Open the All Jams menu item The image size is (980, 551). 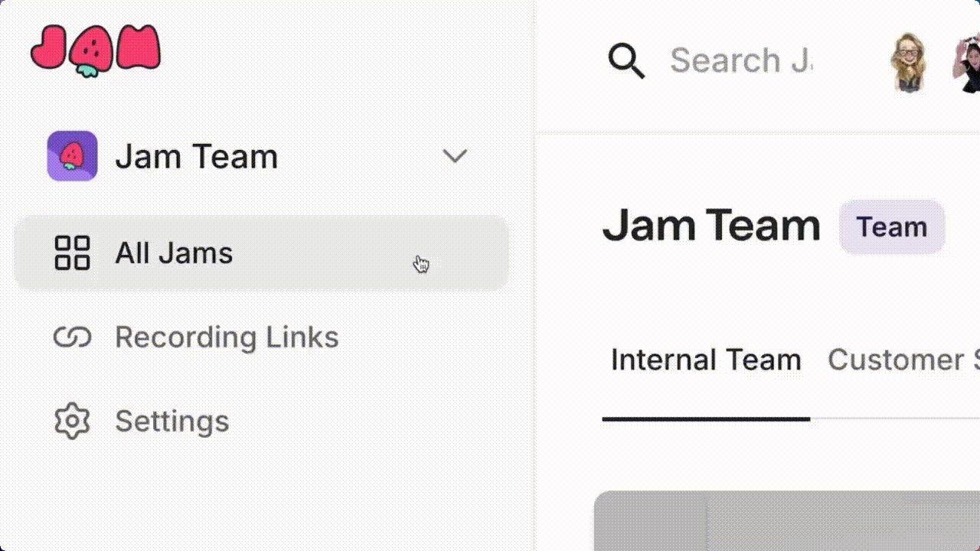tap(174, 253)
